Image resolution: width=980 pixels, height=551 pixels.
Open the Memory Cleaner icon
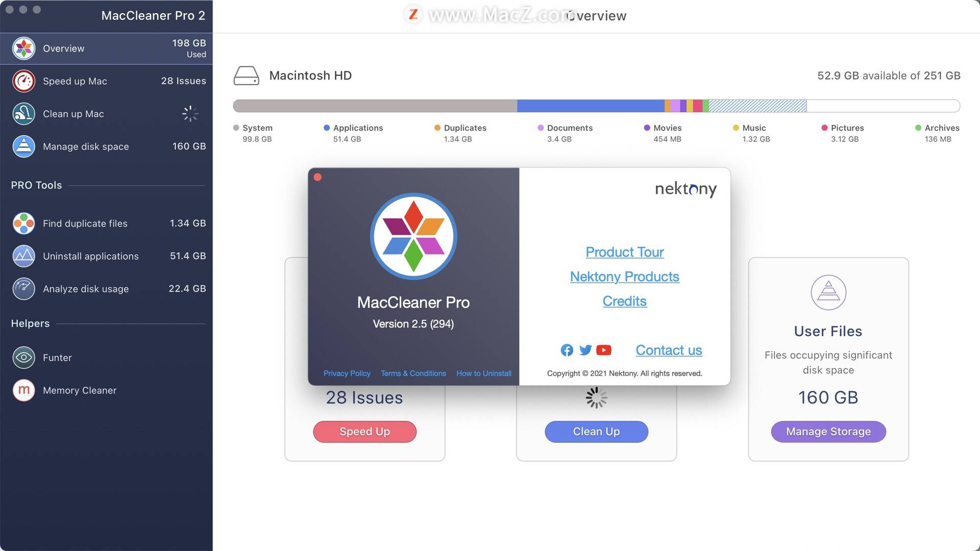[23, 390]
